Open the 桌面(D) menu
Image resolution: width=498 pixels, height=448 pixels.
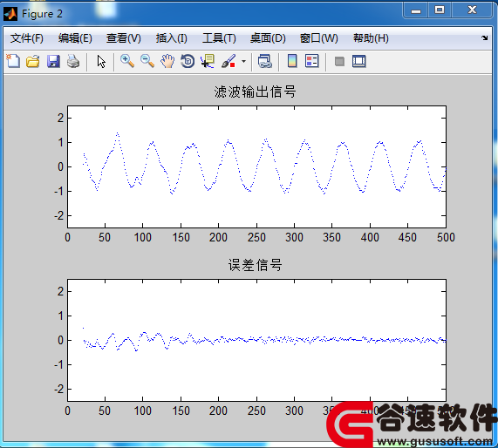[x=268, y=38]
